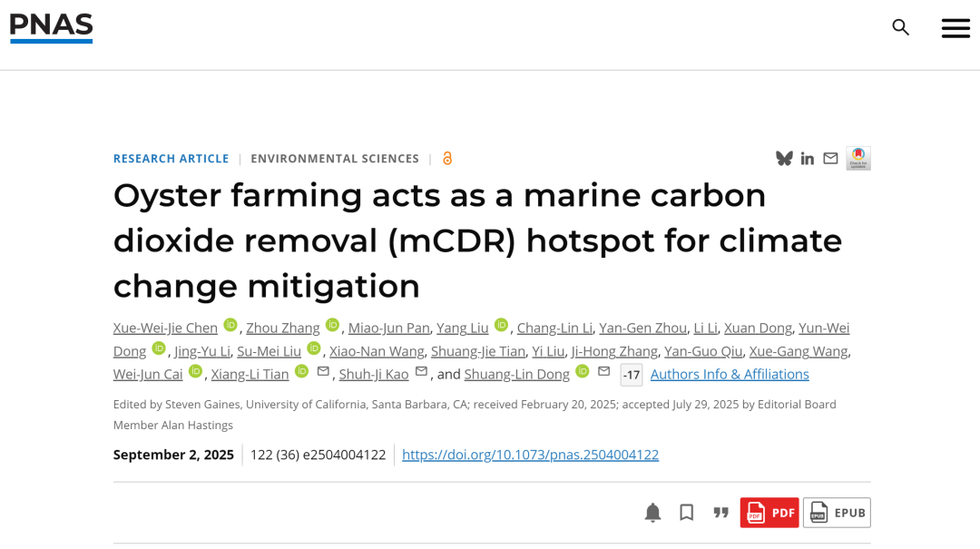Download the article as PDF
The width and height of the screenshot is (980, 549).
point(769,513)
